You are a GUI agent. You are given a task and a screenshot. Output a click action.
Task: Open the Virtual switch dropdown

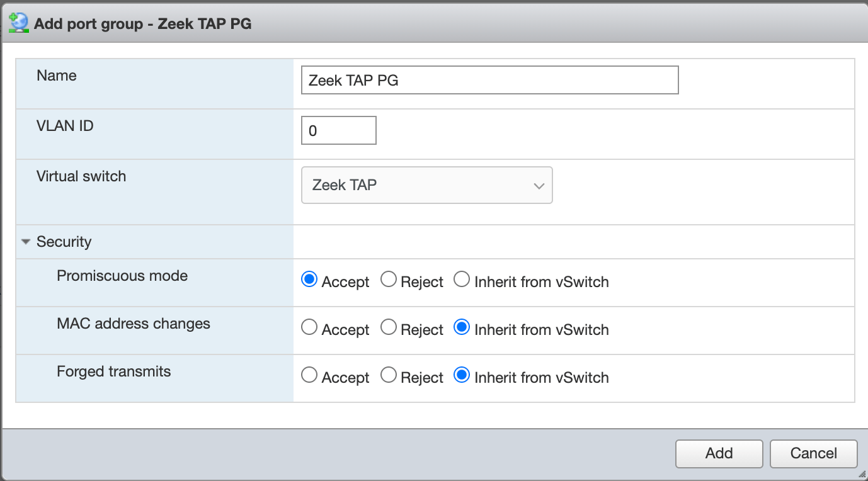pyautogui.click(x=426, y=185)
